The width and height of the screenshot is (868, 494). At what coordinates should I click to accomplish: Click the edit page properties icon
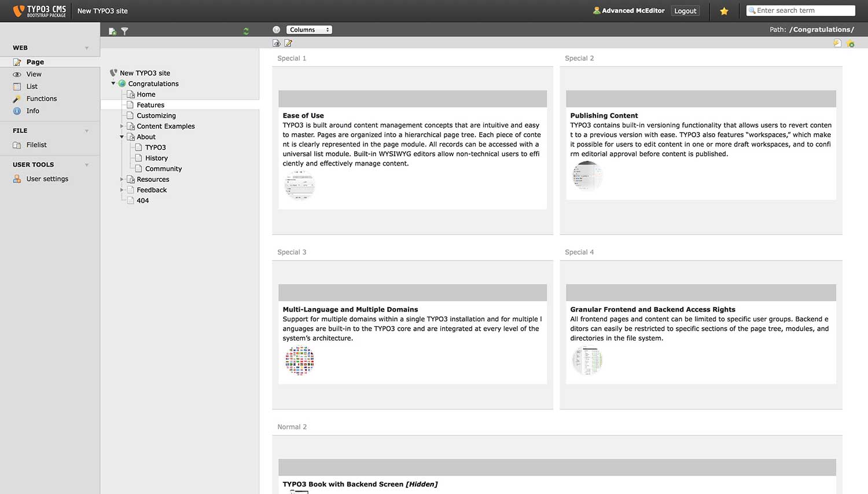click(x=288, y=43)
